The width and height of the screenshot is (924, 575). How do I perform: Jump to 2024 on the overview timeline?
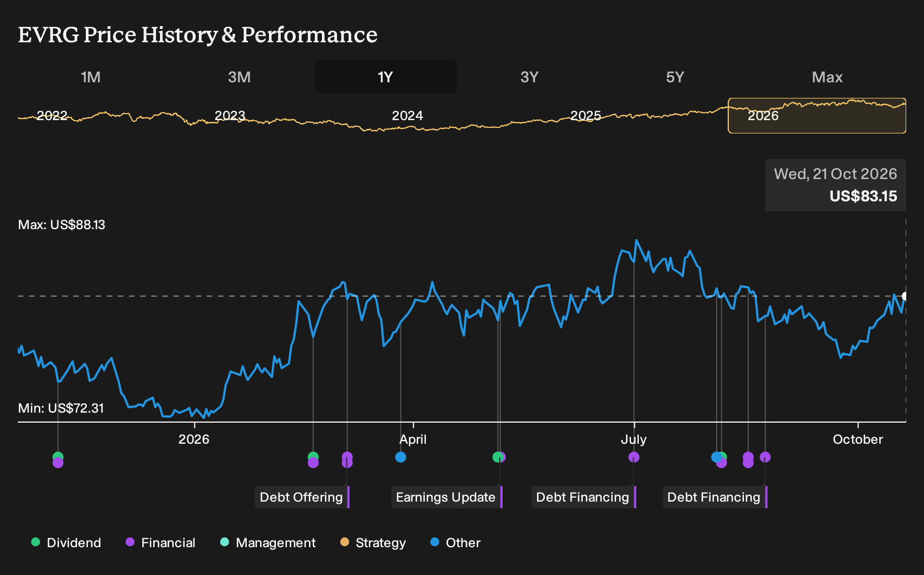(408, 116)
